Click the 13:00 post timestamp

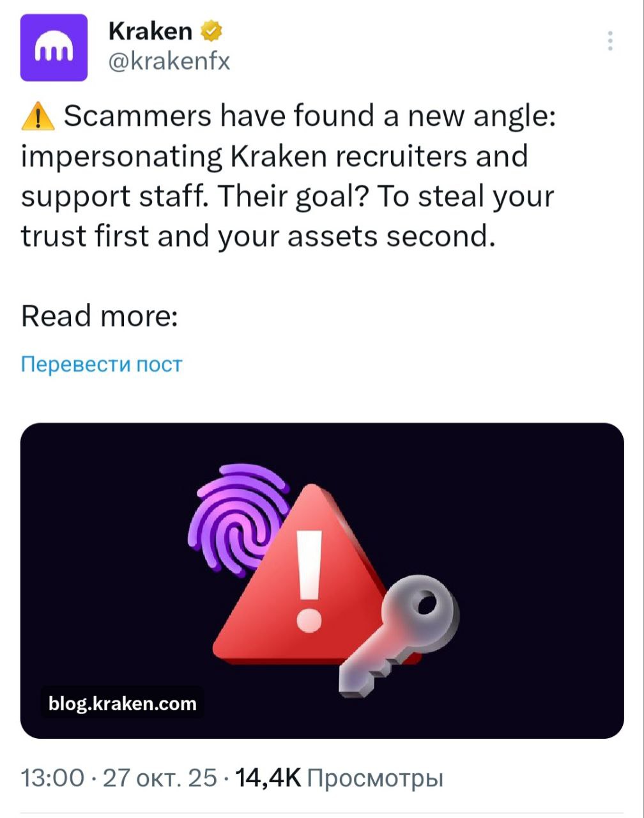[x=53, y=778]
